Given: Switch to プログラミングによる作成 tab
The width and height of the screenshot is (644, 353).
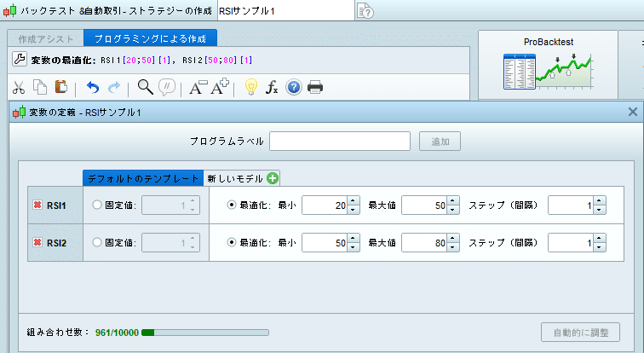Looking at the screenshot, I should [150, 38].
